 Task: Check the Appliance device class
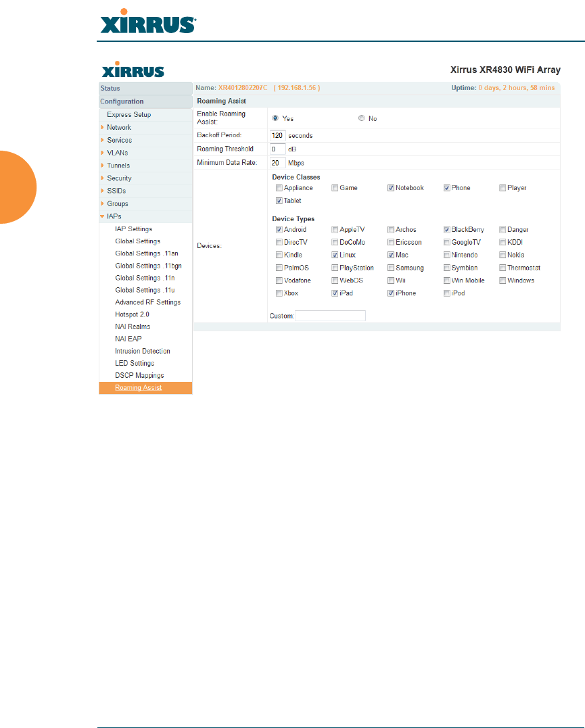(x=279, y=188)
